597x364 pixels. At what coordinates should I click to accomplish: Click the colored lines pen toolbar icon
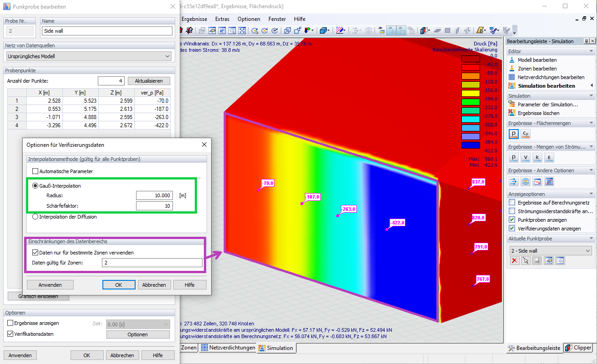click(x=340, y=30)
